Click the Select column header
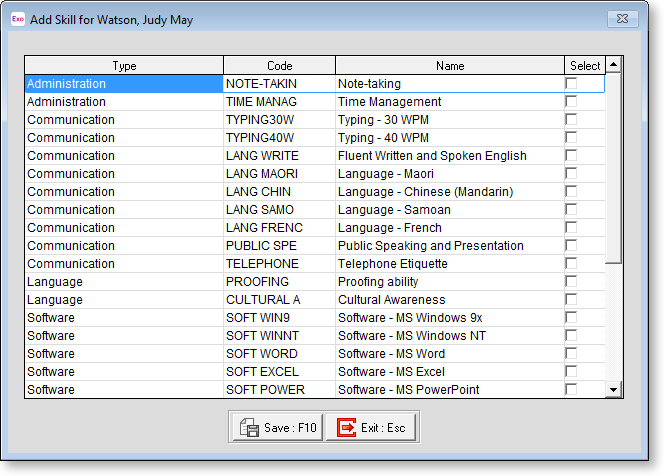The height and width of the screenshot is (476, 664). point(585,66)
